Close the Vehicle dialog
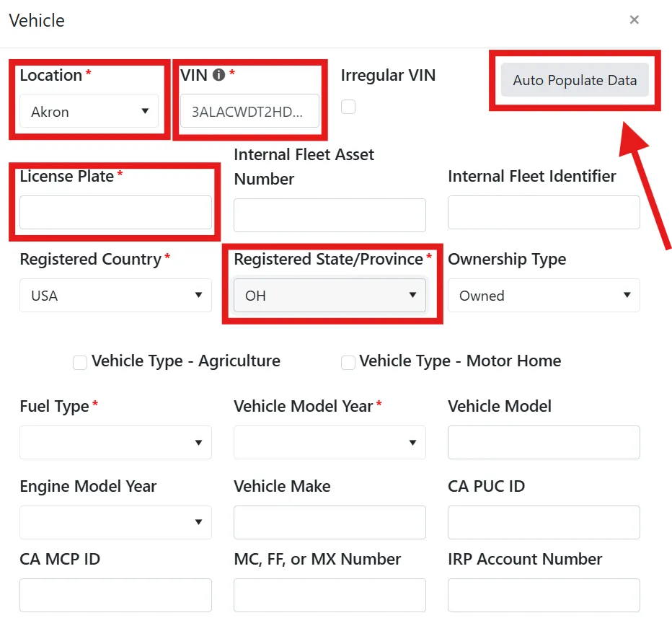The image size is (672, 618). click(x=634, y=19)
